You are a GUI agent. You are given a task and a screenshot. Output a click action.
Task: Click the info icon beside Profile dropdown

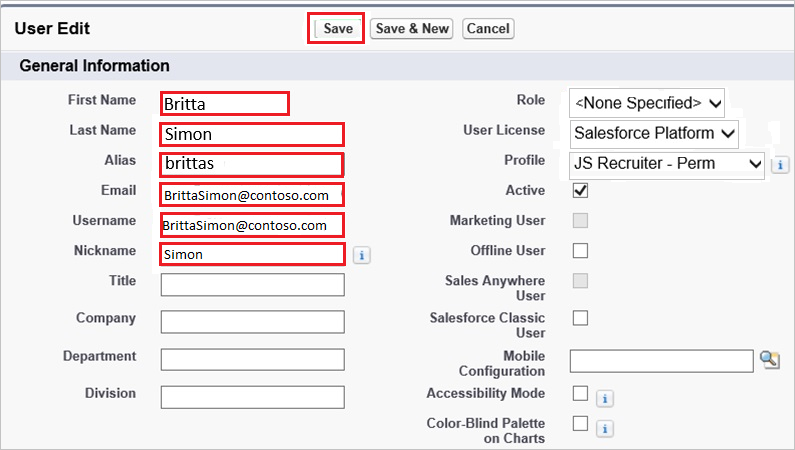coord(781,164)
